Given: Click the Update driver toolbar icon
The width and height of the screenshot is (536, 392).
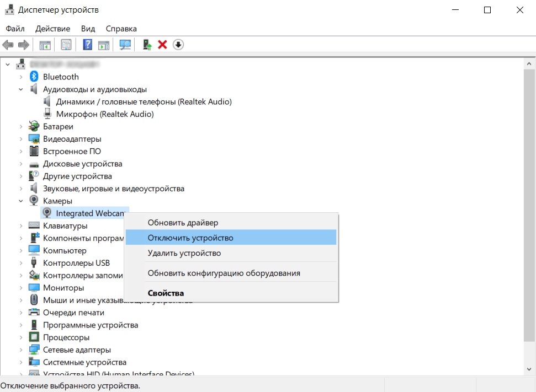Looking at the screenshot, I should tap(146, 44).
